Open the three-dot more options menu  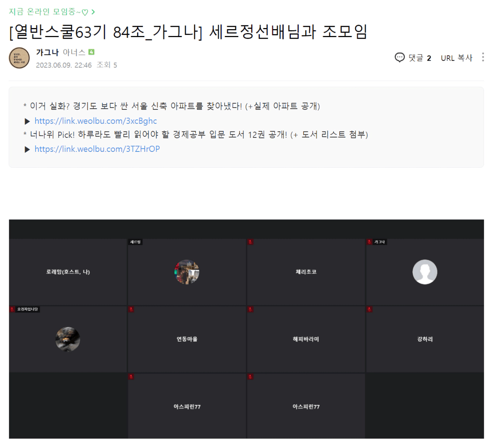pos(483,57)
